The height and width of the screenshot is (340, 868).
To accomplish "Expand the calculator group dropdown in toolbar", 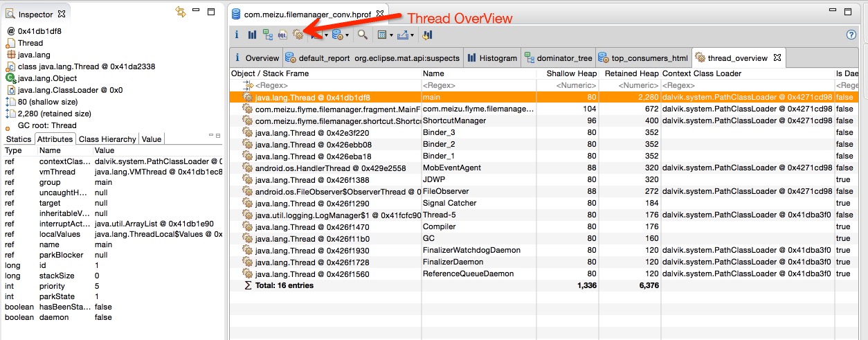I will [392, 35].
